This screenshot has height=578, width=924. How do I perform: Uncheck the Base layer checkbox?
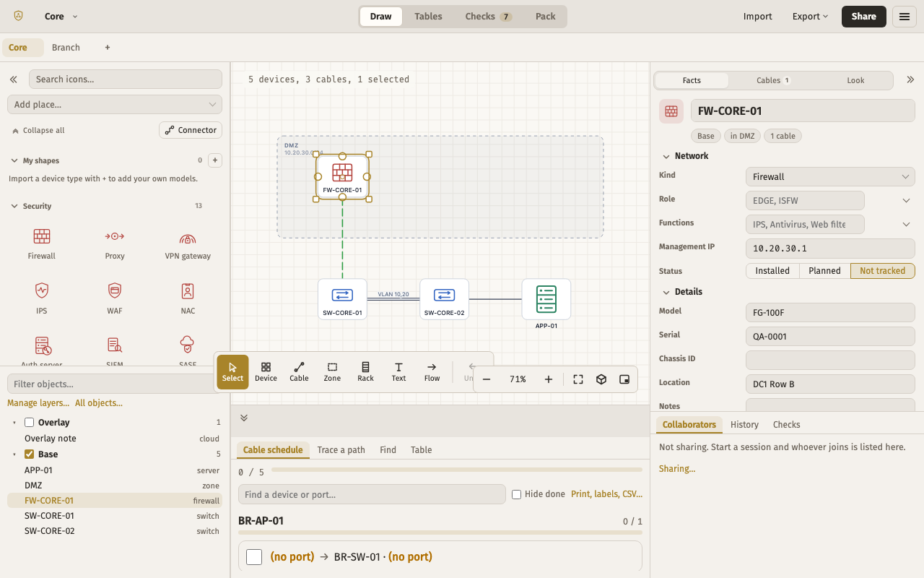30,454
